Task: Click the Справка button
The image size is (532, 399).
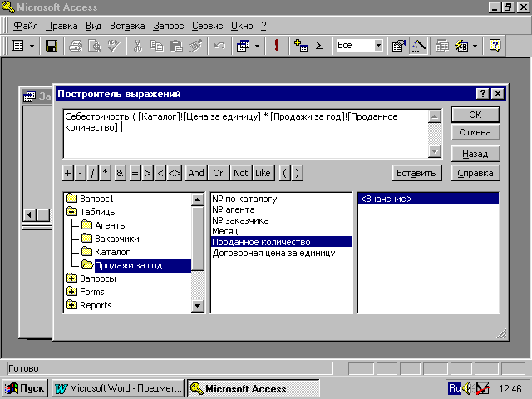Action: click(475, 173)
